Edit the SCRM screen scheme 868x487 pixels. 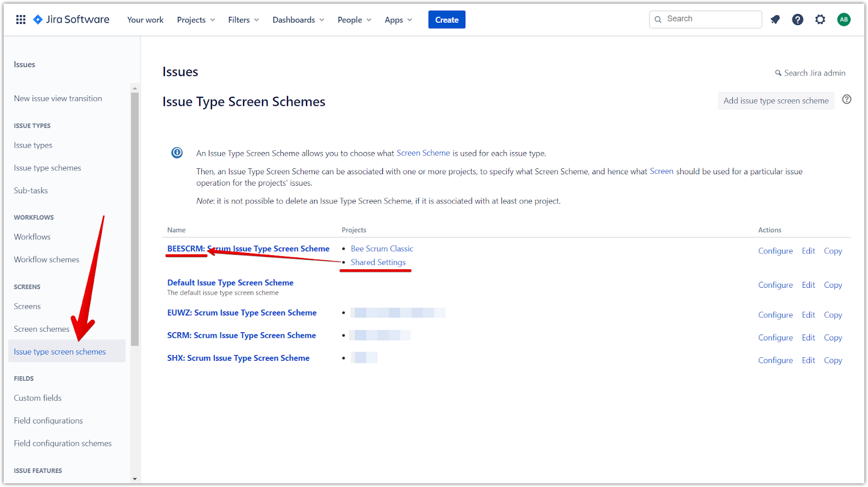tap(808, 338)
